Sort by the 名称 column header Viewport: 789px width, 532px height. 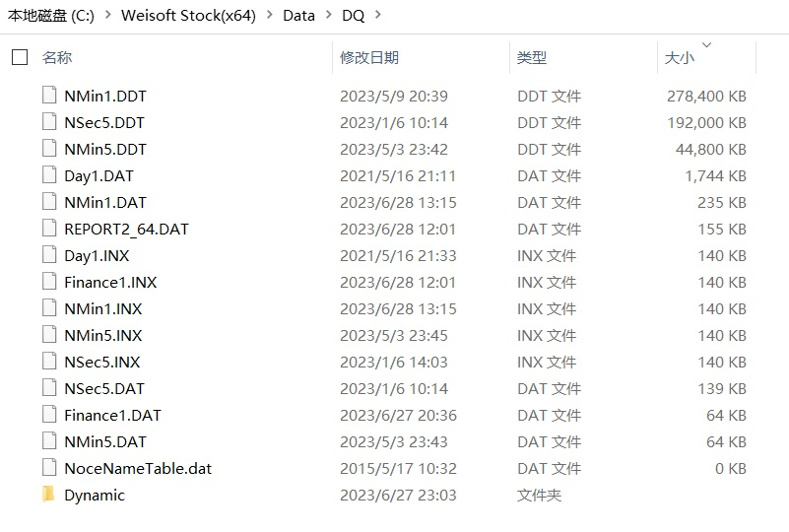57,58
